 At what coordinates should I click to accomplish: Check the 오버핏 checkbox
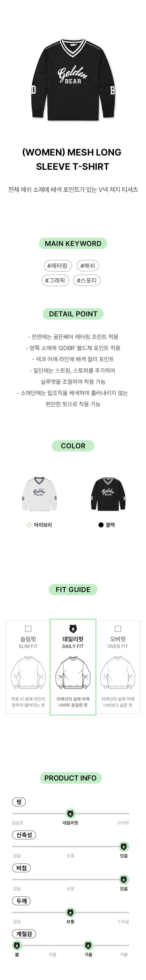118,628
